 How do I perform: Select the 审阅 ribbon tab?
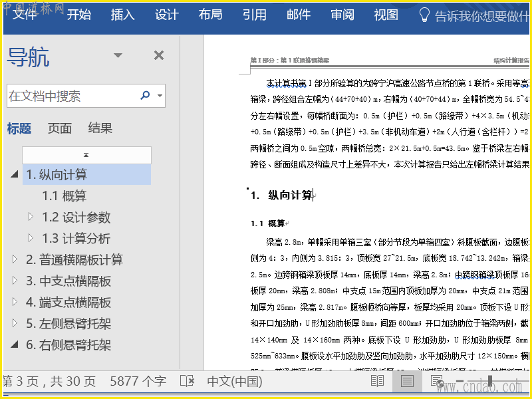(x=342, y=15)
